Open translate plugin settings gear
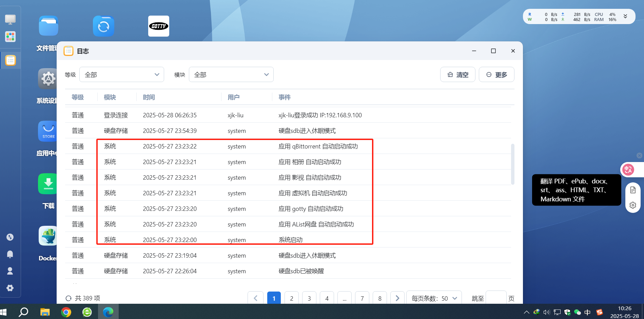Screen dimensions: 644x319 pos(633,205)
